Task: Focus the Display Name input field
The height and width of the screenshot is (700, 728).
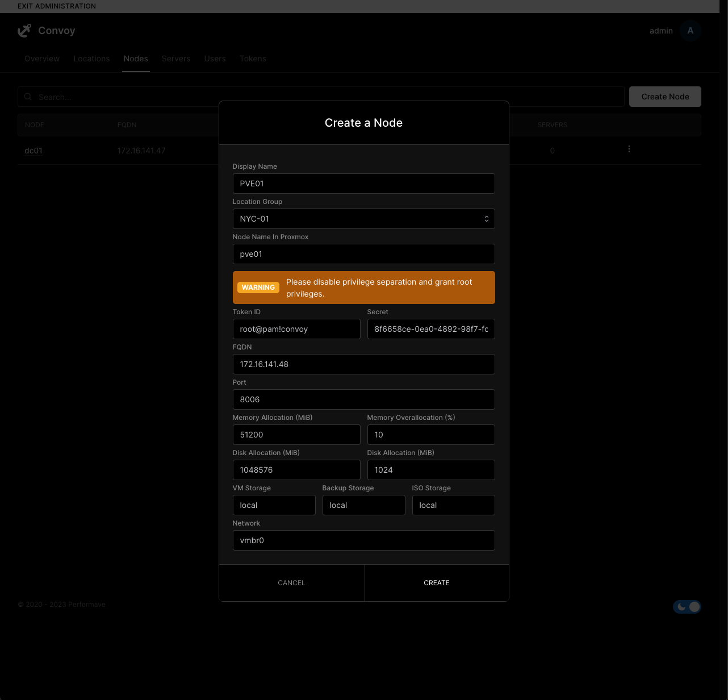Action: pyautogui.click(x=363, y=184)
